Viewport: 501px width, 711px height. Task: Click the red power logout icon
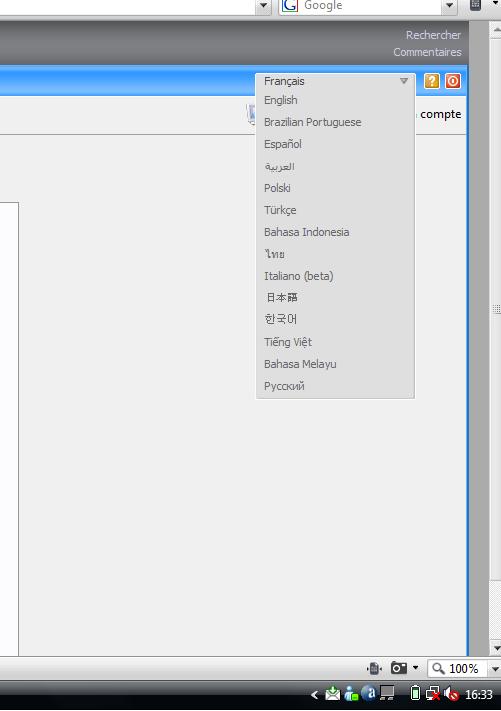click(452, 81)
